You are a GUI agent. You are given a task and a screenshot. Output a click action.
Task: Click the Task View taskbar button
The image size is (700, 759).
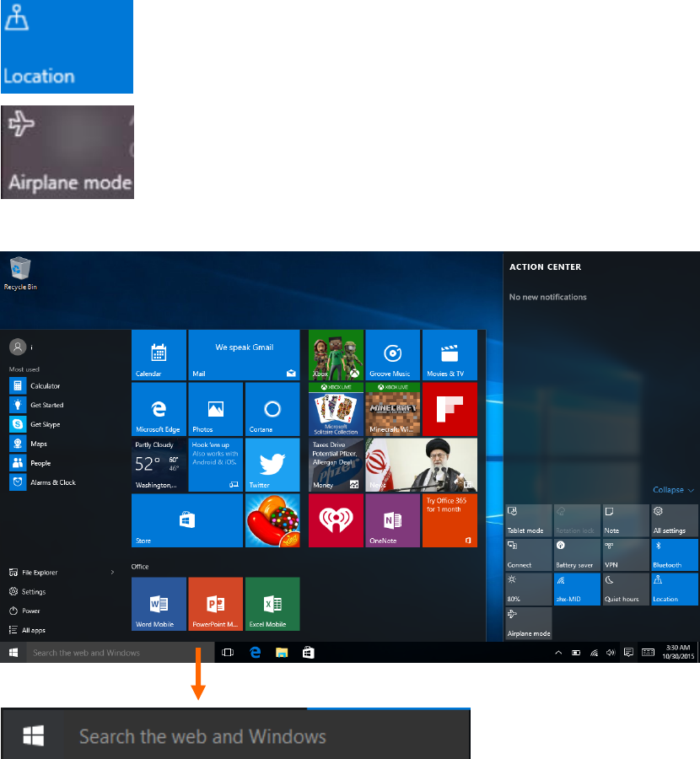click(x=228, y=653)
